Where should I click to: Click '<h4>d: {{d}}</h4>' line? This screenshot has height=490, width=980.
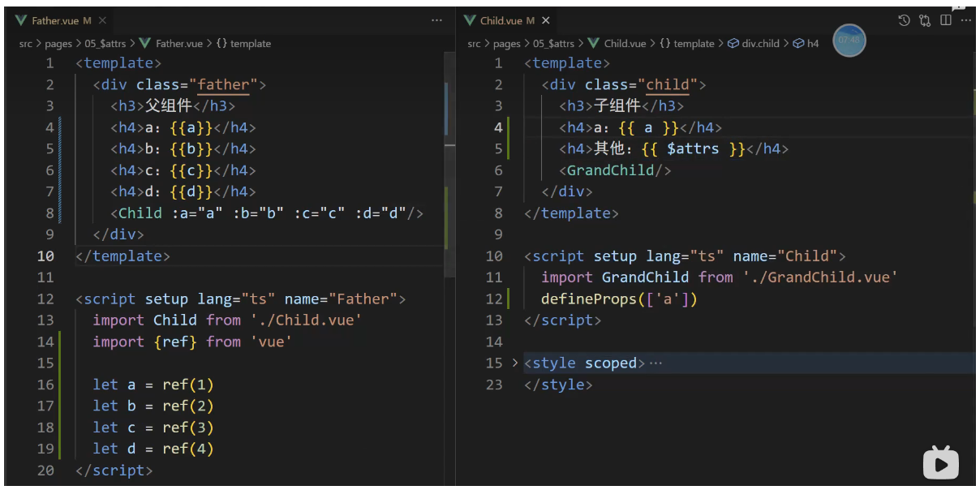(183, 191)
